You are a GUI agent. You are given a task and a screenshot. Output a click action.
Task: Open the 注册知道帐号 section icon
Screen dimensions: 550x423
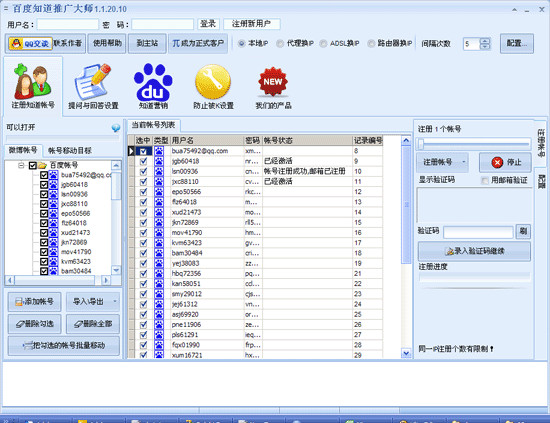(x=33, y=82)
